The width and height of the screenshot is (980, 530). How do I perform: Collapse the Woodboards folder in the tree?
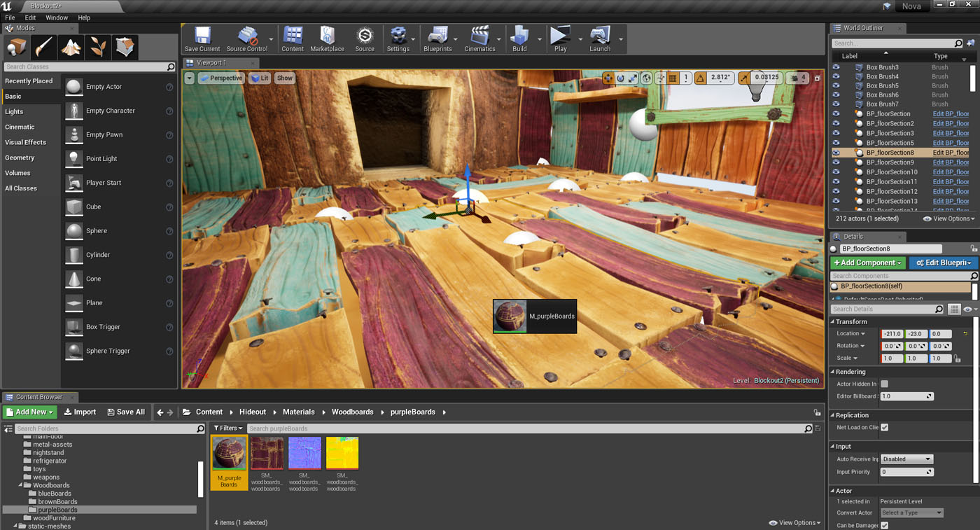click(20, 485)
